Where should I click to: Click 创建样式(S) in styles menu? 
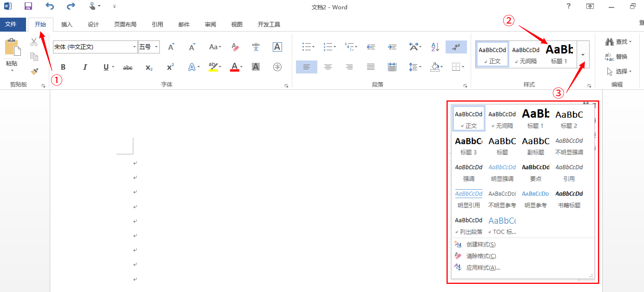(x=480, y=245)
